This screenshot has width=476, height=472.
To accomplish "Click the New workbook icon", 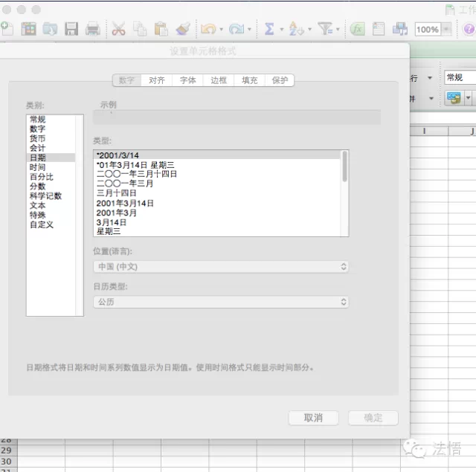I will click(7, 29).
